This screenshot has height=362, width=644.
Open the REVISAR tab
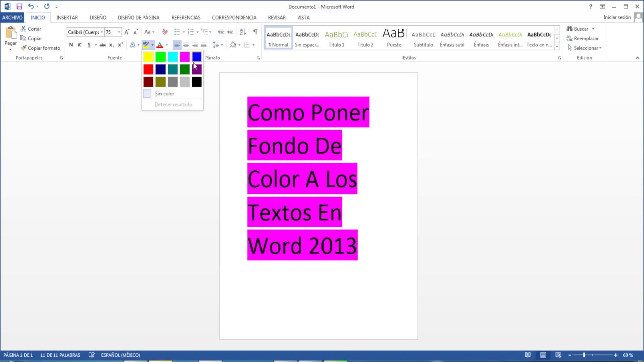click(x=277, y=17)
